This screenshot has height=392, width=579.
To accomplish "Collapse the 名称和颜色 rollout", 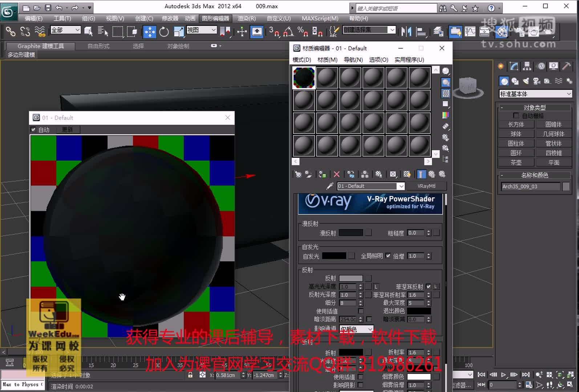I will (x=535, y=175).
